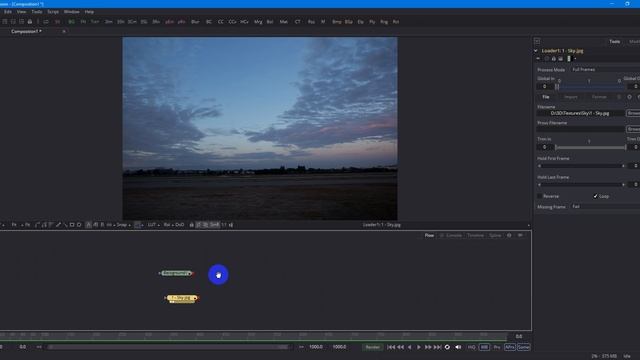Switch to the Console tab
640x360 pixels.
(453, 236)
